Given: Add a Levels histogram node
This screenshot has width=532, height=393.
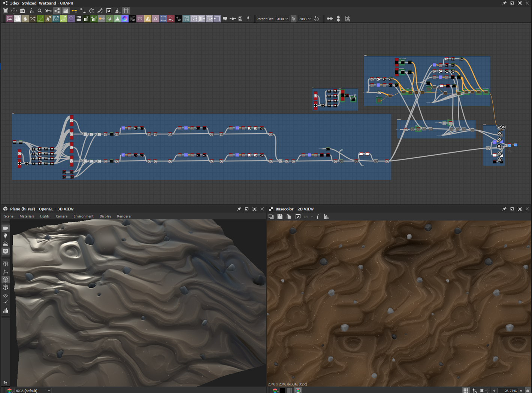Looking at the screenshot, I should coord(117,19).
